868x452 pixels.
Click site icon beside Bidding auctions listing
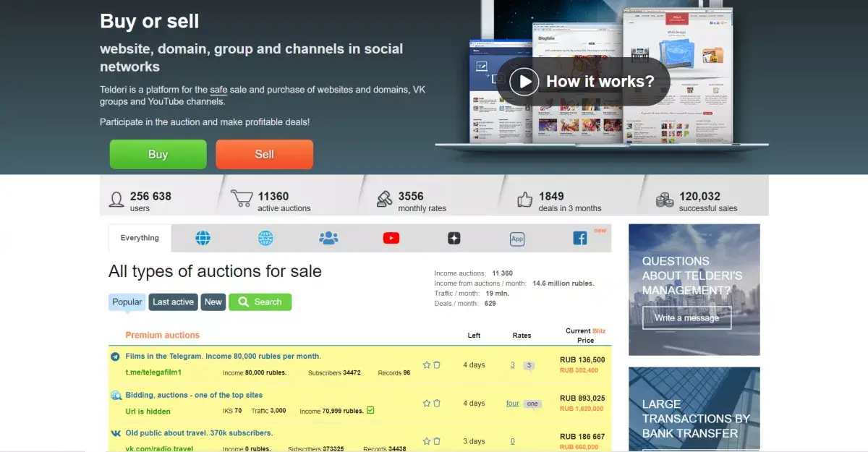tap(115, 396)
